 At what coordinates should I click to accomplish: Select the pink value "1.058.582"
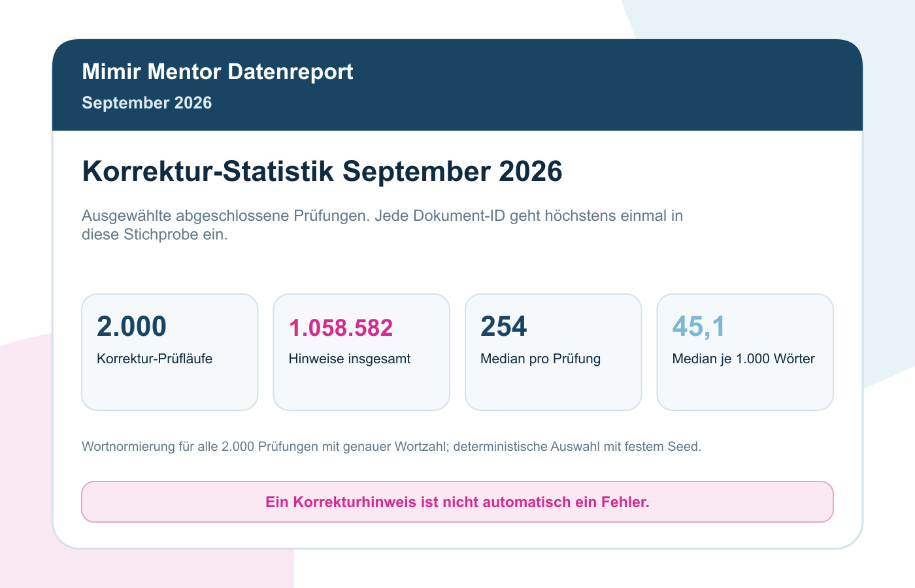(x=341, y=328)
